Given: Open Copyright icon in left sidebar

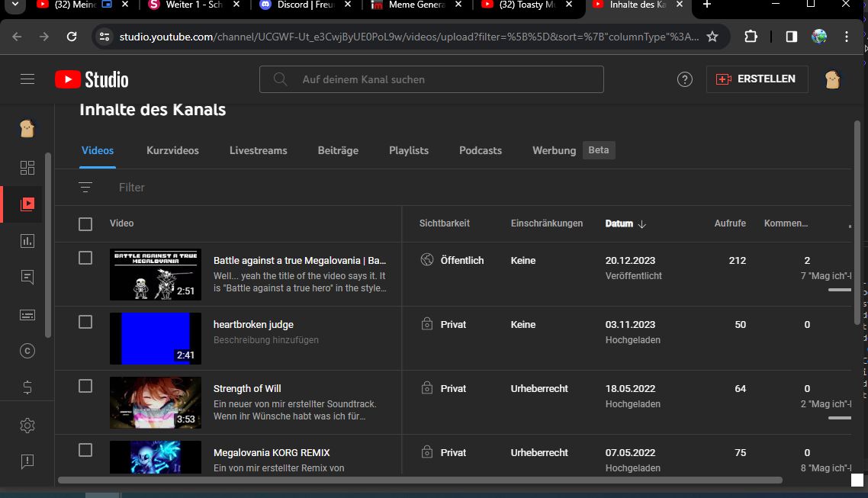Looking at the screenshot, I should 27,351.
